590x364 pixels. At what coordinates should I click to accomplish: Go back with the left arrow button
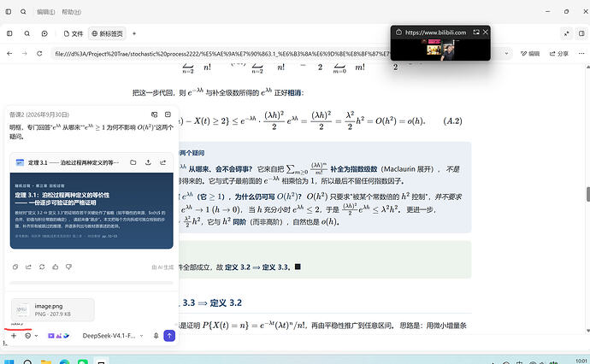[x=9, y=53]
